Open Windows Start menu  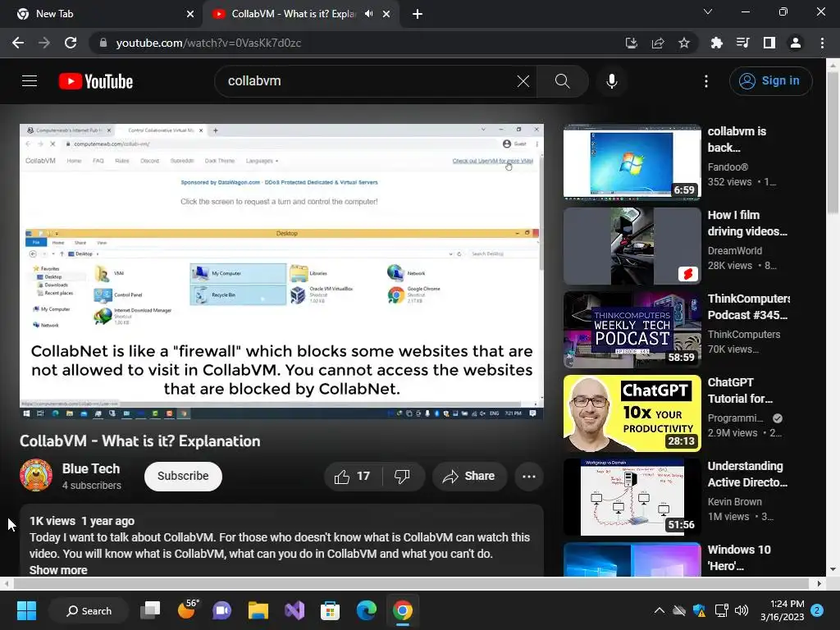26,610
